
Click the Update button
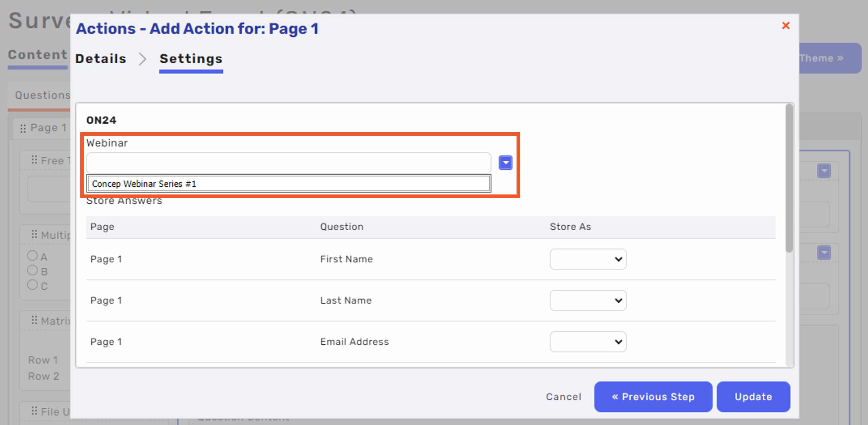click(x=753, y=397)
